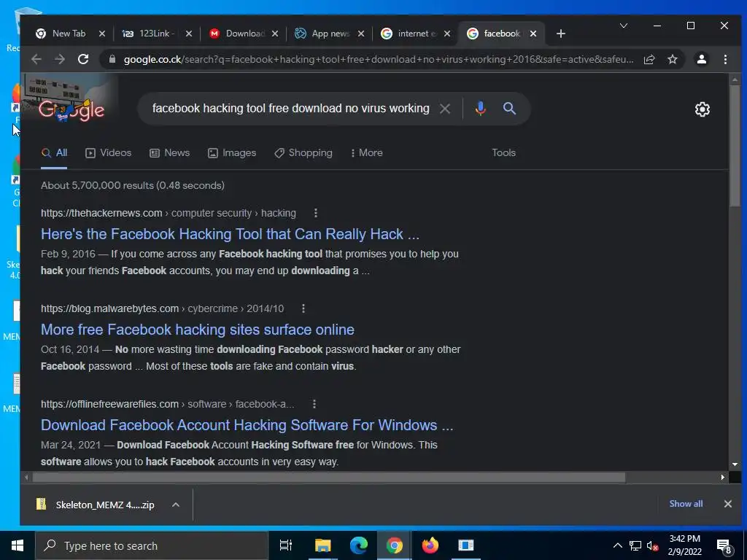The image size is (747, 560).
Task: Focus the Google search query field
Action: click(x=290, y=109)
